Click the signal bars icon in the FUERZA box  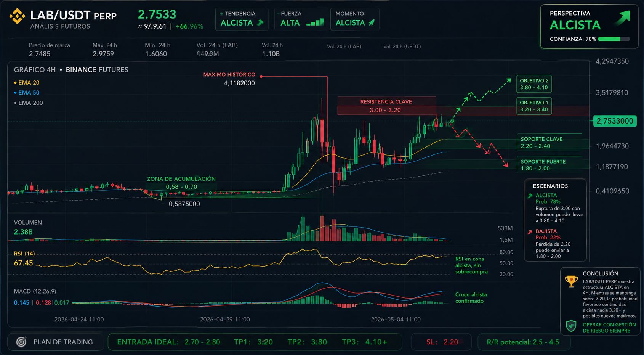(x=315, y=22)
